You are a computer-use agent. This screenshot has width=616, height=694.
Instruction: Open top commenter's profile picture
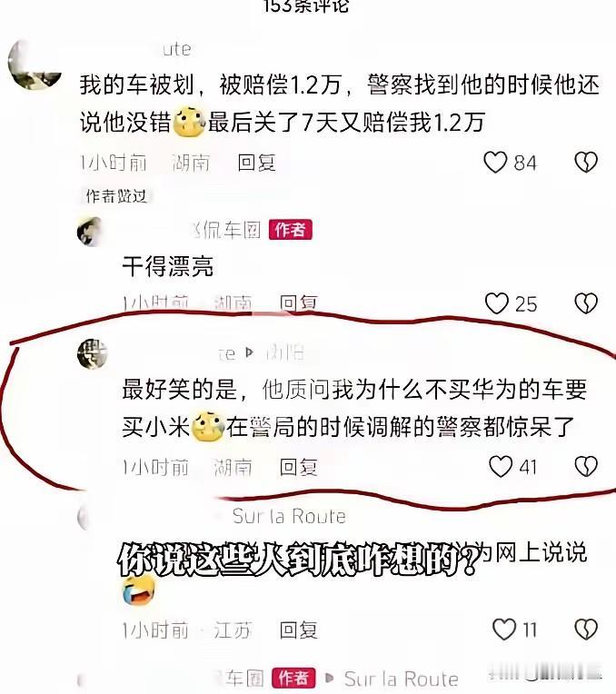[35, 65]
